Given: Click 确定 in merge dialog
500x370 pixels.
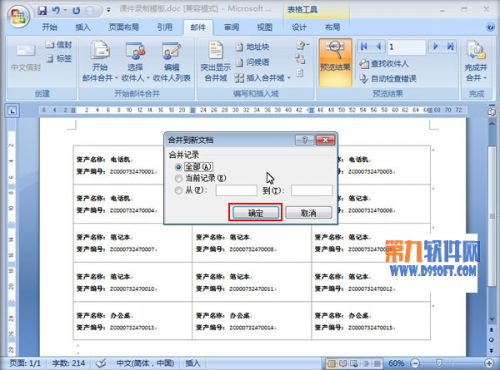Looking at the screenshot, I should tap(256, 213).
